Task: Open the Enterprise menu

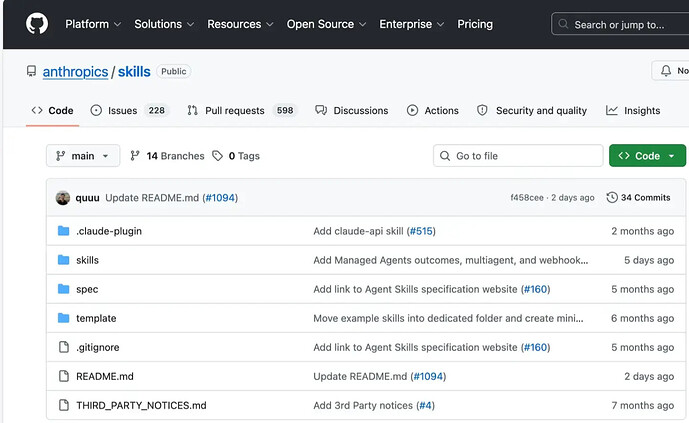Action: 411,24
